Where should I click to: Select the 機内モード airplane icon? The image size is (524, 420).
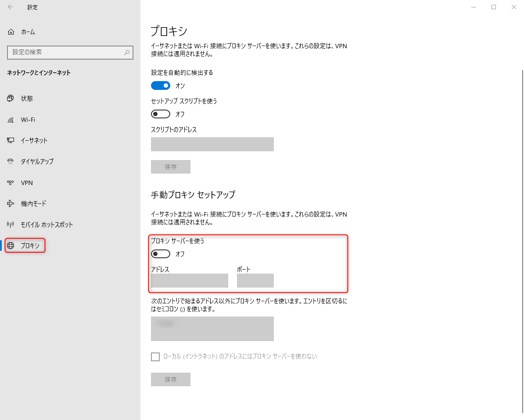(x=11, y=204)
